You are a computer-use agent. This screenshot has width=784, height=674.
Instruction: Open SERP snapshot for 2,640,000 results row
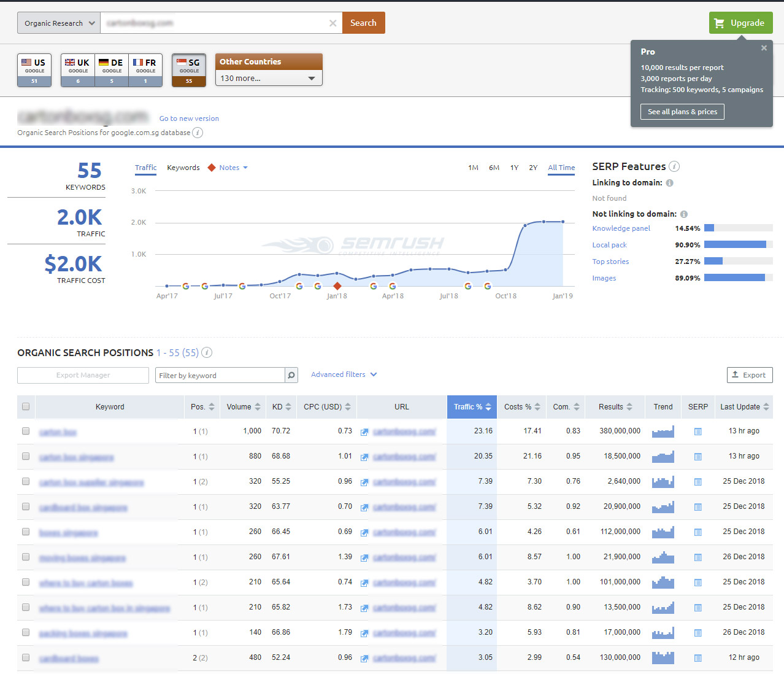698,482
